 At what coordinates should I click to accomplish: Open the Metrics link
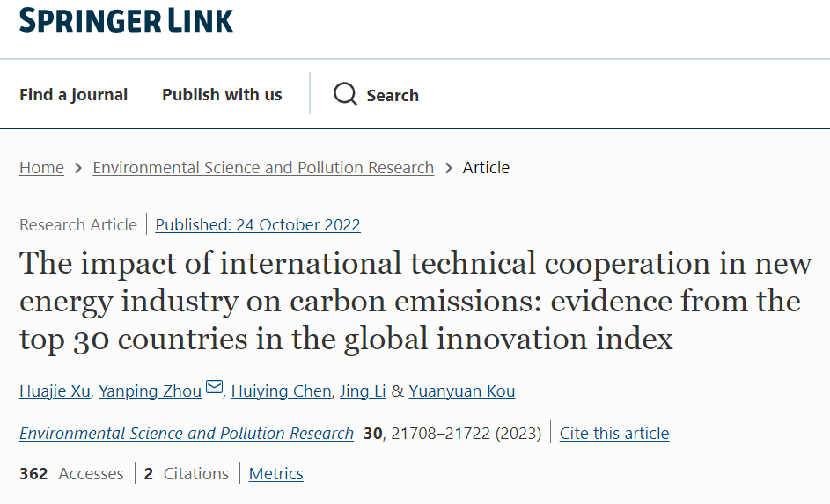pos(275,474)
